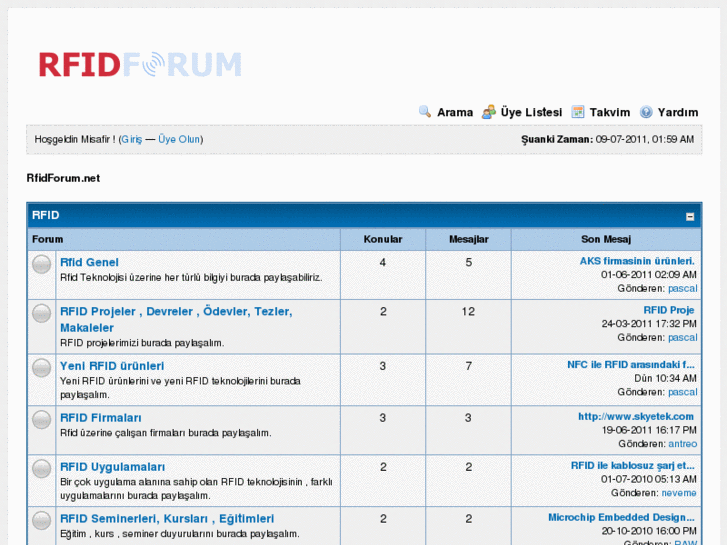Click the magnifier icon next to Arama
The width and height of the screenshot is (727, 545).
[x=425, y=112]
